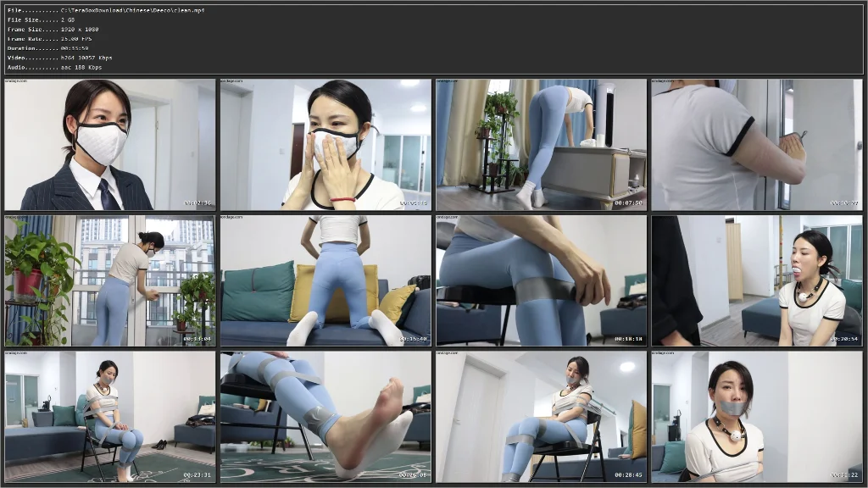Pick the thumbnail stamped 00:23:31
Viewport: 868px width, 488px height.
tap(110, 417)
